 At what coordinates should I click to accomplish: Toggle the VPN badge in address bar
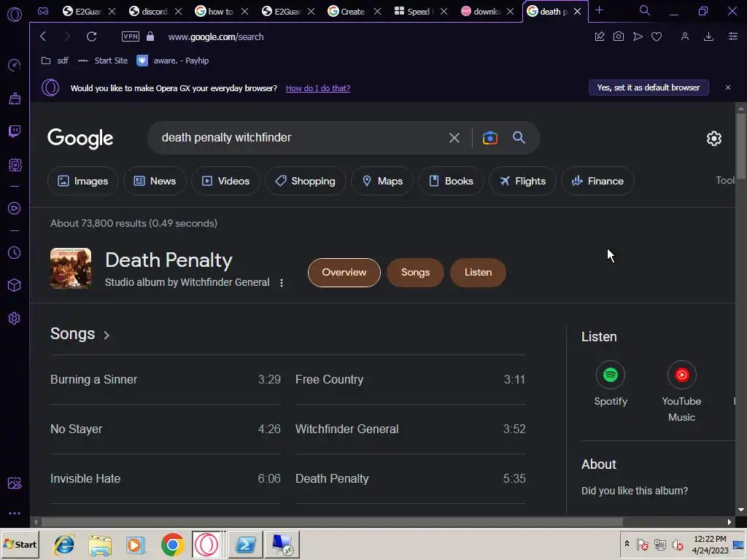131,36
